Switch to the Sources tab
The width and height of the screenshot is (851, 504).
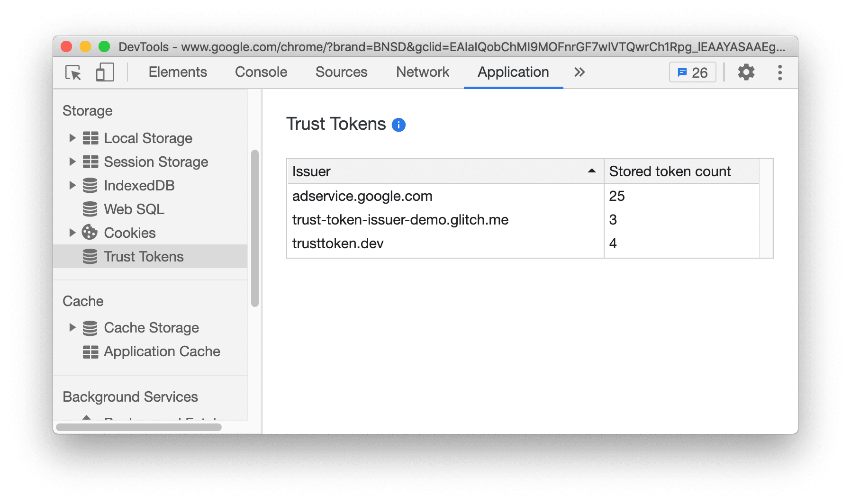341,72
